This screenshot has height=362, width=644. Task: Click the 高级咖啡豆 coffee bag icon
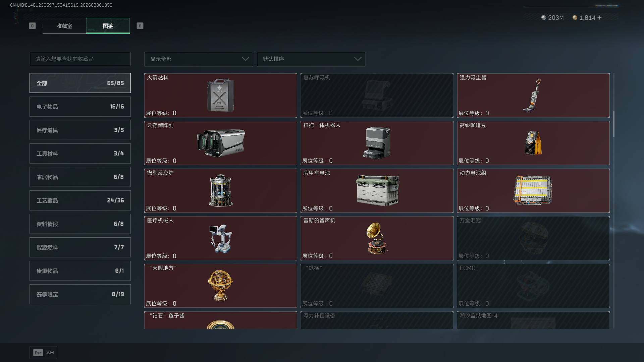[533, 143]
